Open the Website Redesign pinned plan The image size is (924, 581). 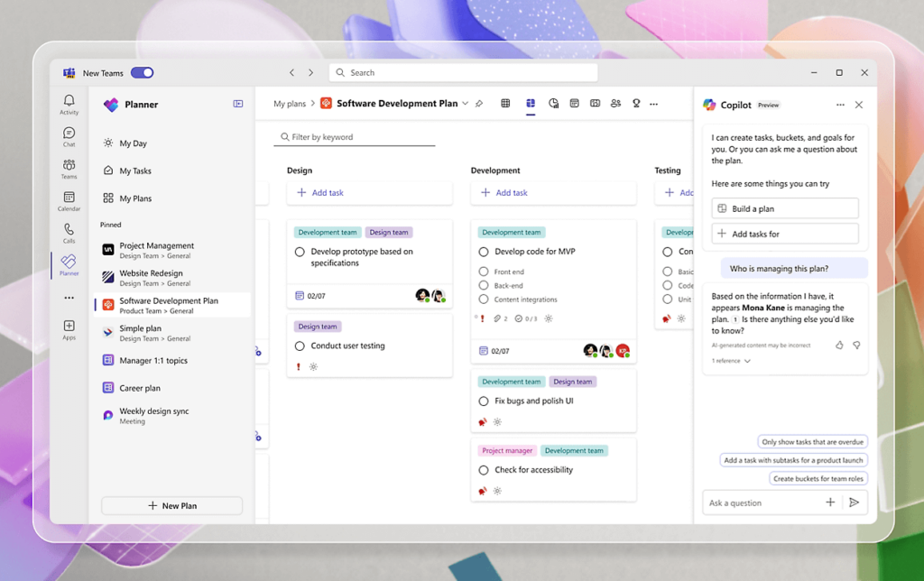172,278
